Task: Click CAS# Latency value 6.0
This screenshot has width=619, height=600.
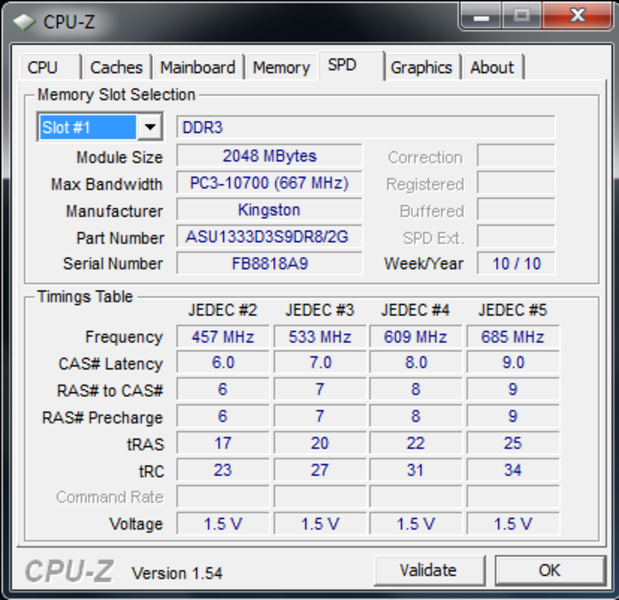Action: pyautogui.click(x=223, y=362)
